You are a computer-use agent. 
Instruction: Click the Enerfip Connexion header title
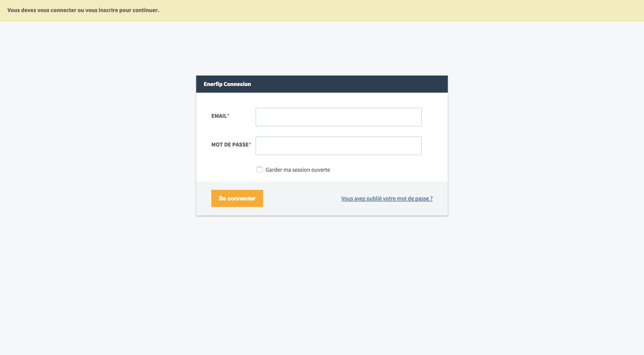[x=227, y=84]
